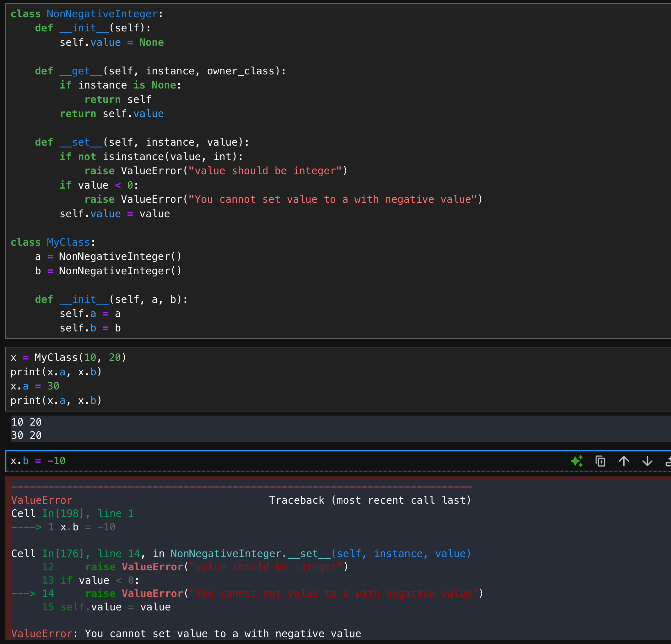Click the In[198] traceback link
The image size is (671, 644).
[x=63, y=513]
